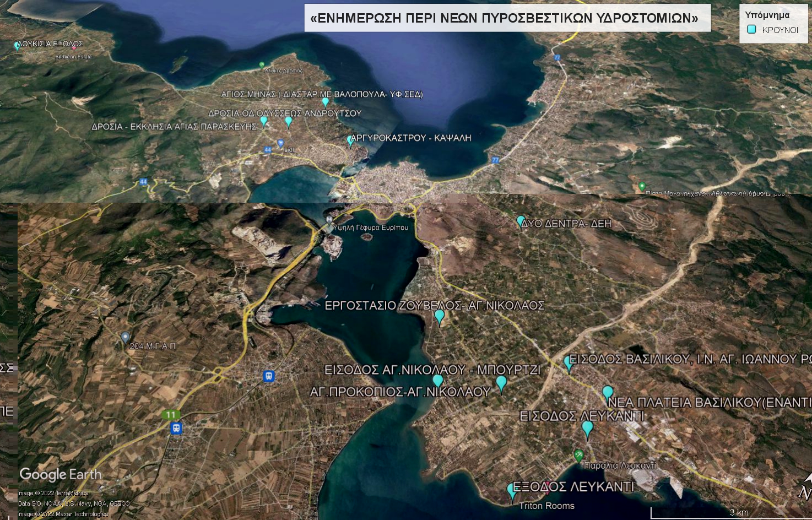Image resolution: width=812 pixels, height=520 pixels.
Task: Select the green Παραλία Λευκαντί beach icon
Action: (x=578, y=456)
